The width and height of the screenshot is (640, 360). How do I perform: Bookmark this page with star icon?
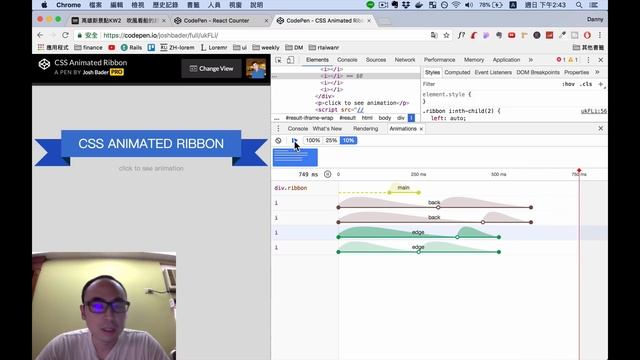(446, 36)
